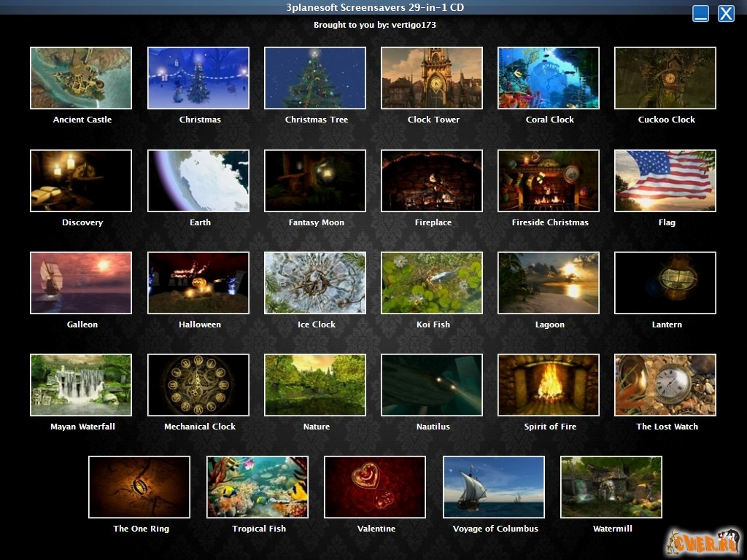Click the Lost Watch text label
This screenshot has width=747, height=560.
coord(667,427)
